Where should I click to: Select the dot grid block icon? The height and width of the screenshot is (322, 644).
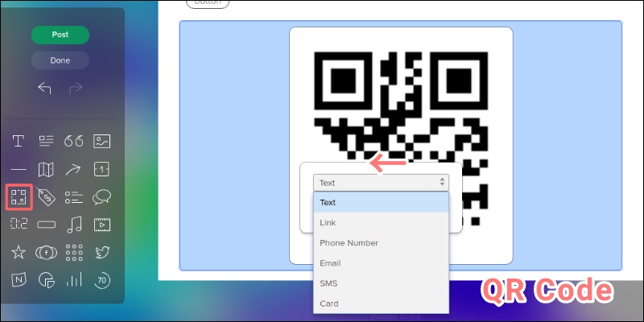[x=74, y=253]
